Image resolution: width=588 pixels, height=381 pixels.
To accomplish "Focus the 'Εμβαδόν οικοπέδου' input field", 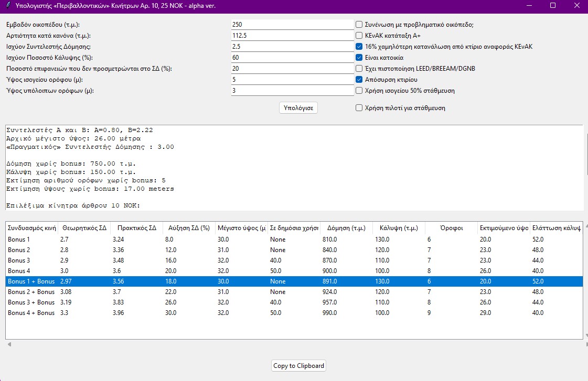I will coord(293,25).
